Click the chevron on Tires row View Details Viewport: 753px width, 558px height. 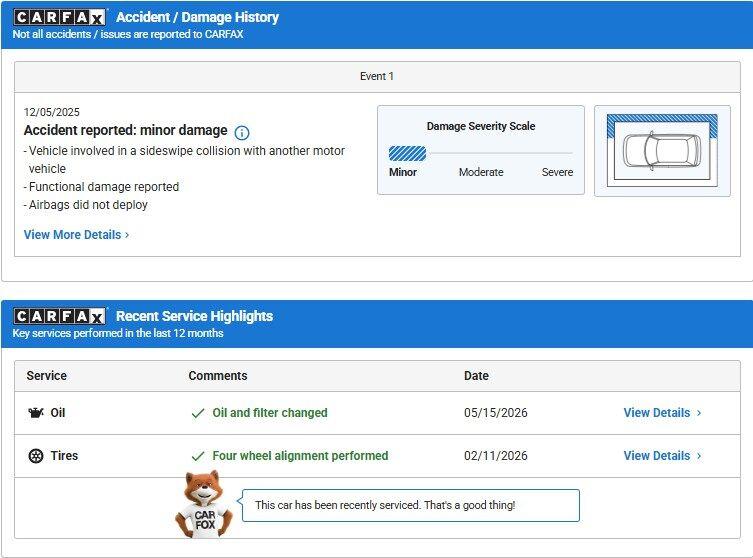click(699, 456)
